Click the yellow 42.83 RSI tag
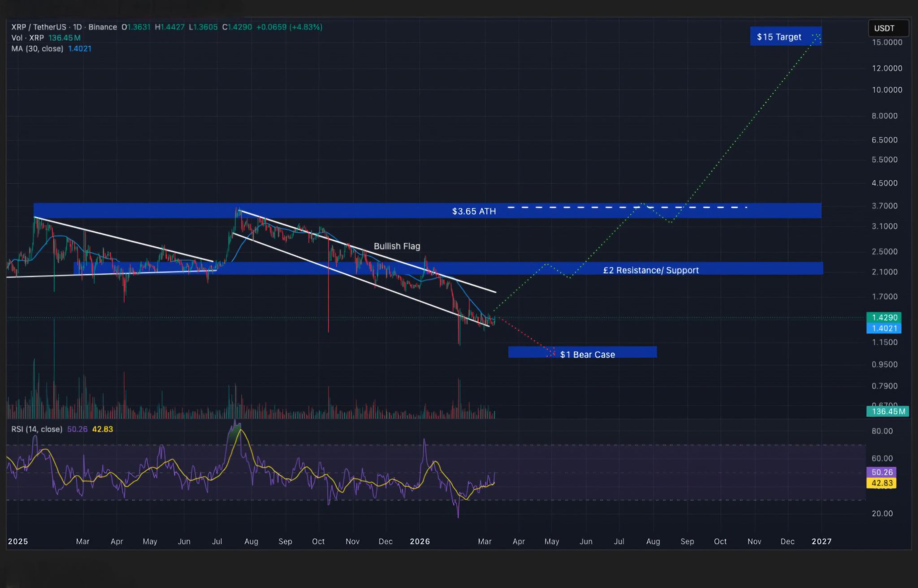 pyautogui.click(x=882, y=483)
